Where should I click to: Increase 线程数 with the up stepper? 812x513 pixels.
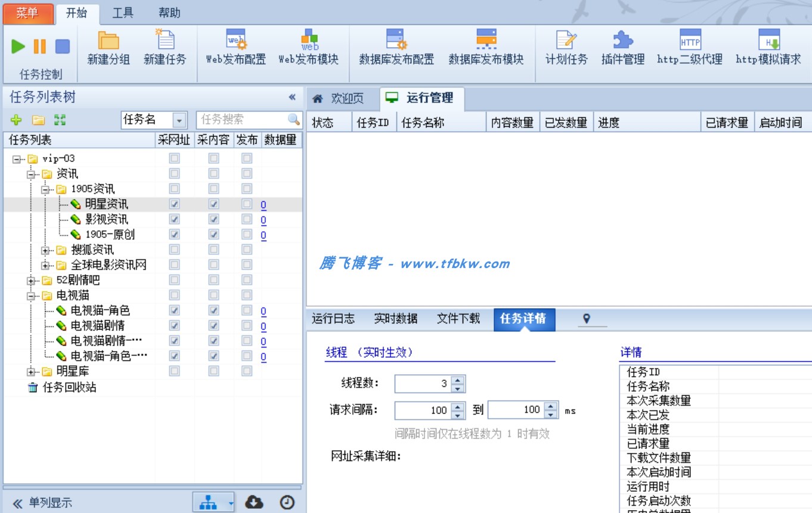[458, 380]
